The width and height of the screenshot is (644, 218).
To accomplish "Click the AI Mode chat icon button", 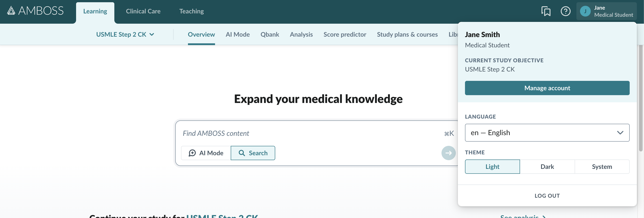I will coord(206,153).
